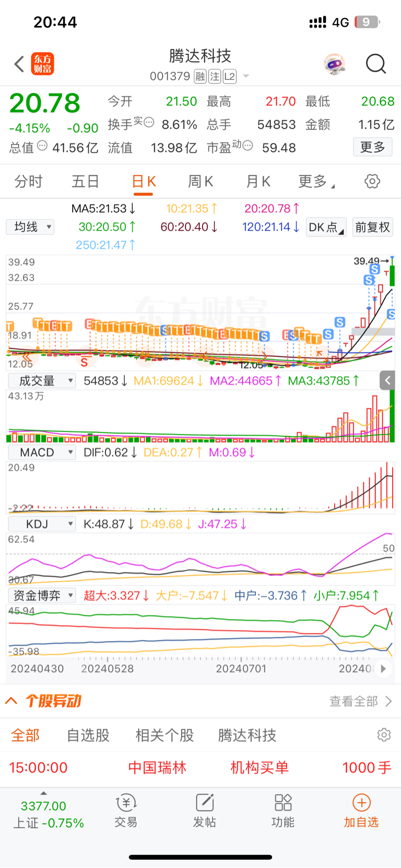Open the 东方财富 logo icon
Screen dimensions: 401x868
[x=43, y=64]
